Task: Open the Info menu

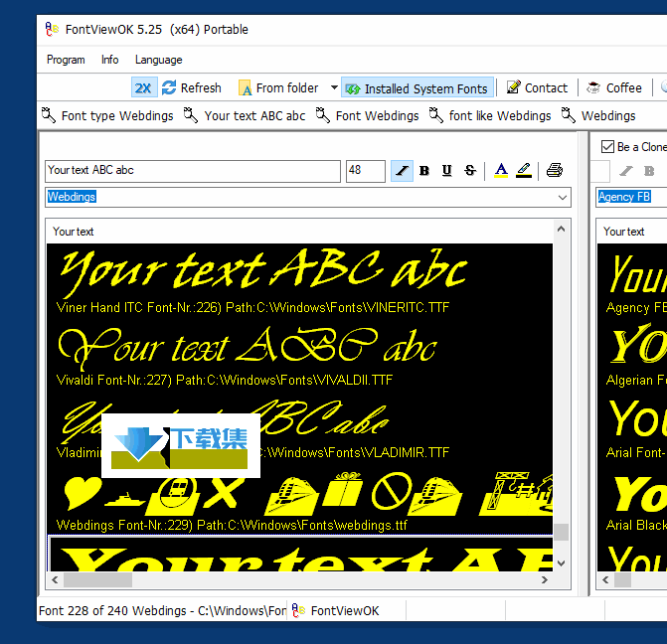Action: [x=109, y=60]
